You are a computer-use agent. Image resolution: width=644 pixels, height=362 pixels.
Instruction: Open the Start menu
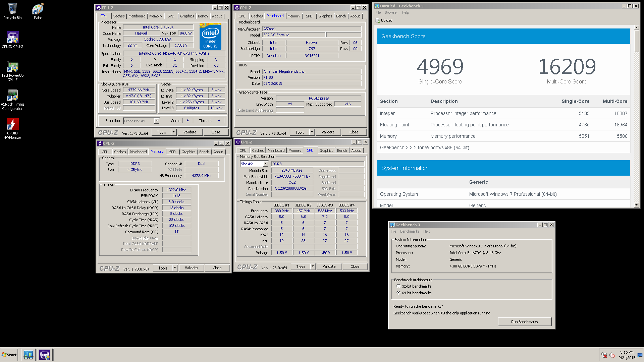9,355
